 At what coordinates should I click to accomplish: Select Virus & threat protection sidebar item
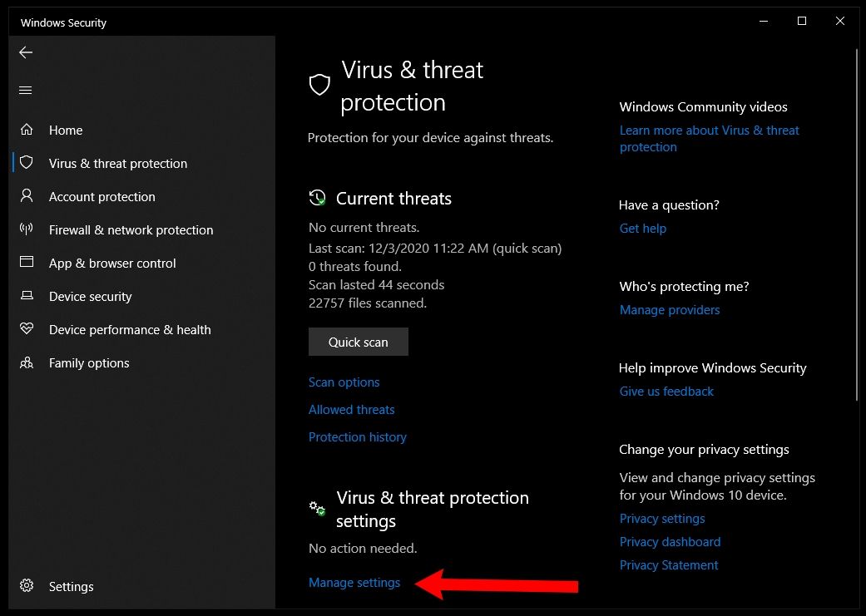[117, 164]
